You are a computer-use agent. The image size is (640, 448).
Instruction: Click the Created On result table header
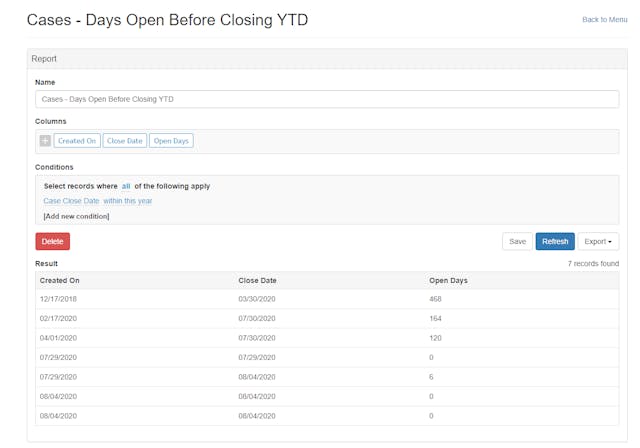[x=59, y=280]
